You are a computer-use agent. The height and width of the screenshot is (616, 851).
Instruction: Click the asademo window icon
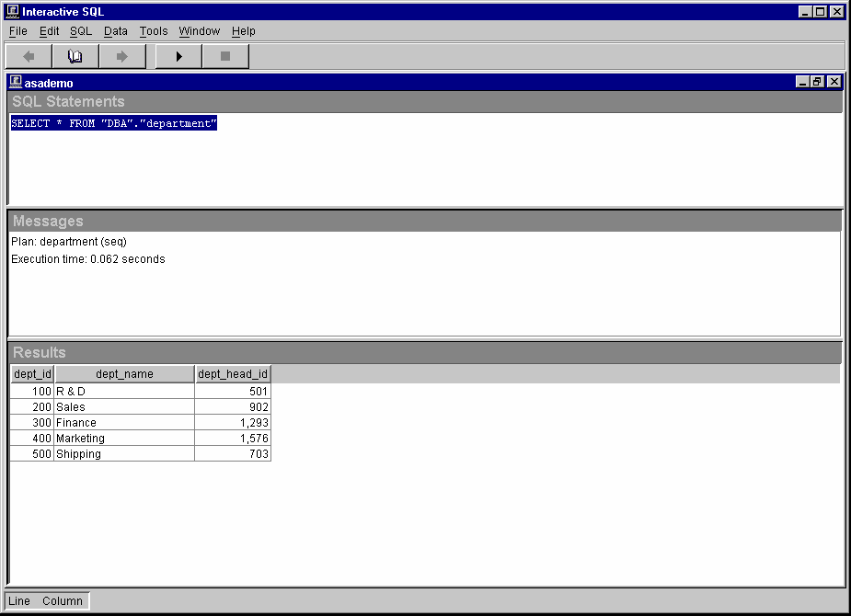click(x=16, y=82)
